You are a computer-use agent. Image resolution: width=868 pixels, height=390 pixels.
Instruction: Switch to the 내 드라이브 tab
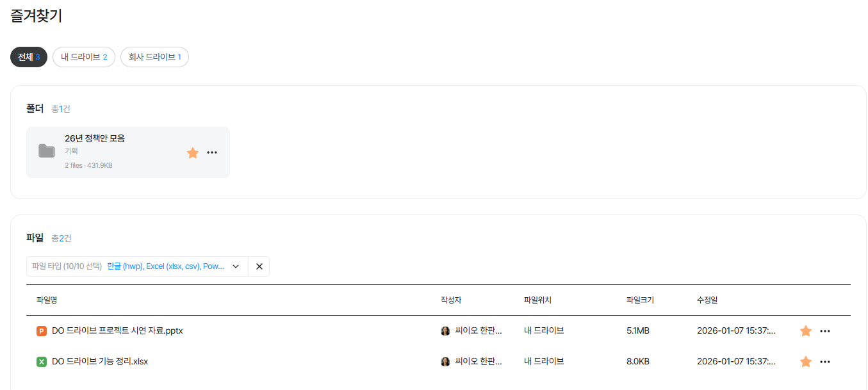coord(84,57)
